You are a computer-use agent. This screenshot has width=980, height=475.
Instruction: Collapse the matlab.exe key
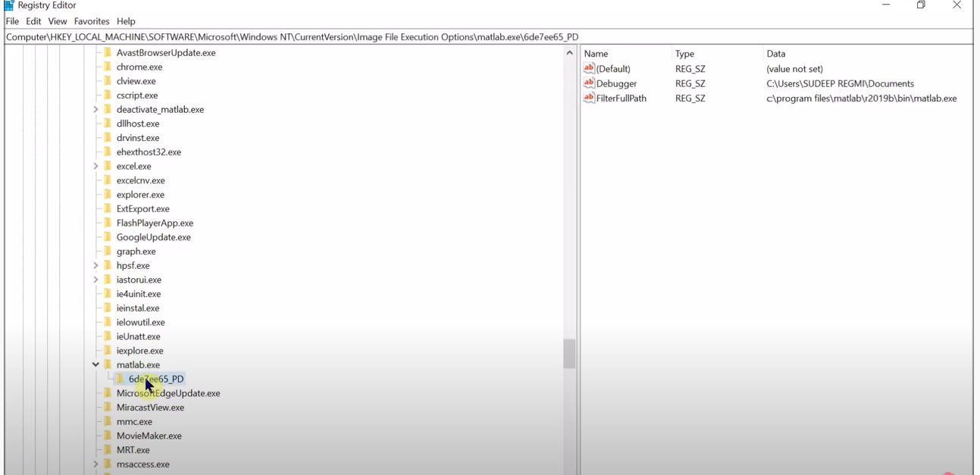(95, 365)
